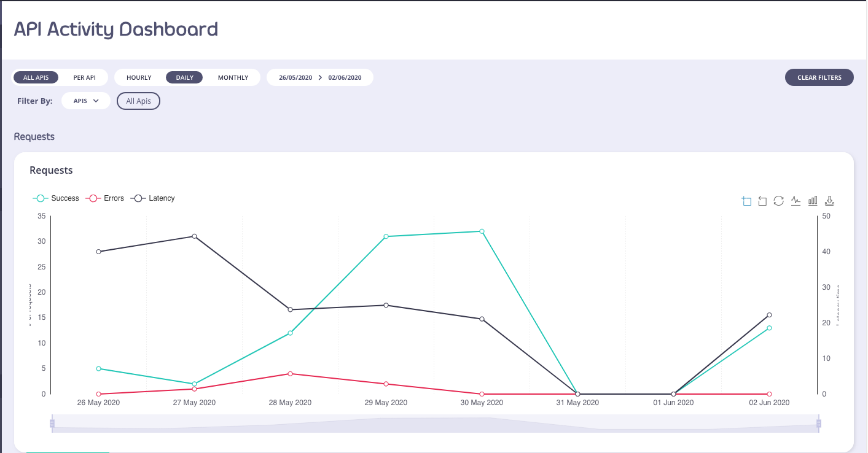Switch chart to line view

(x=796, y=201)
